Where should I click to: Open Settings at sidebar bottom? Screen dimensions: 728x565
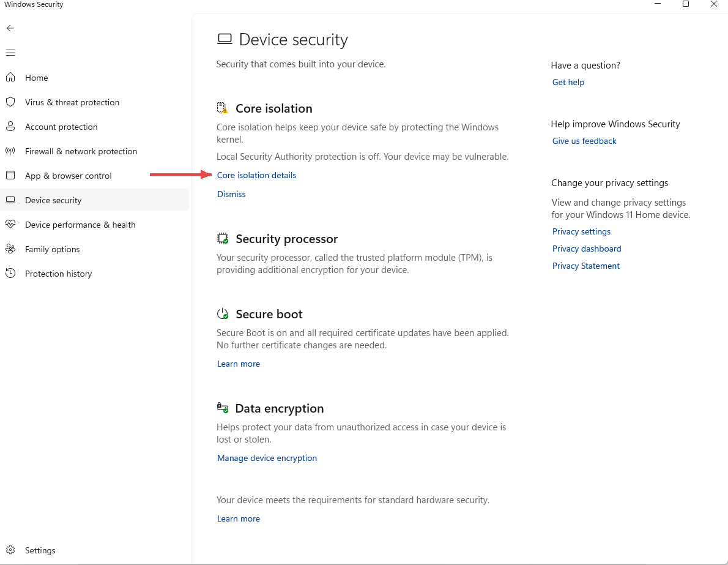[x=95, y=550]
